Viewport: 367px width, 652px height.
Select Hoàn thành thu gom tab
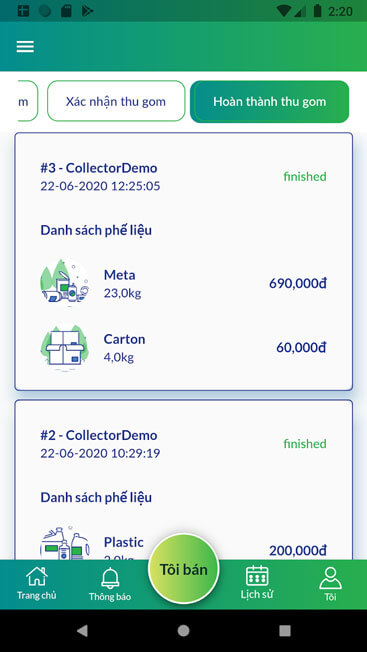click(x=269, y=101)
